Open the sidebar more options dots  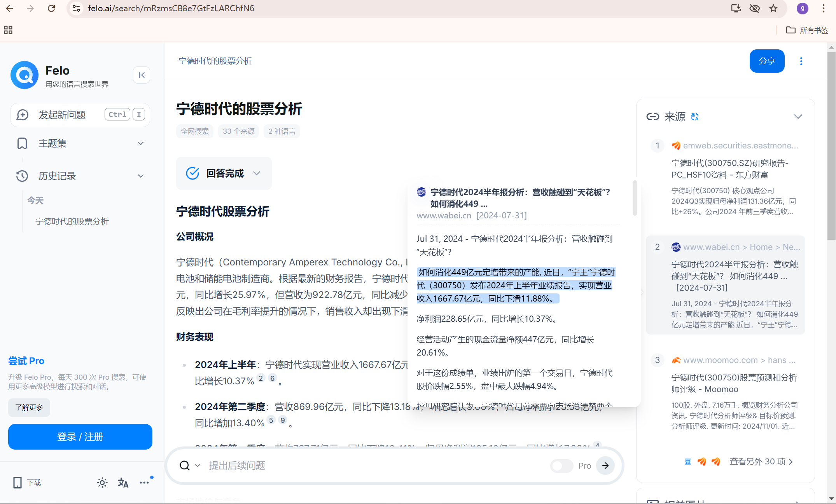coord(144,483)
